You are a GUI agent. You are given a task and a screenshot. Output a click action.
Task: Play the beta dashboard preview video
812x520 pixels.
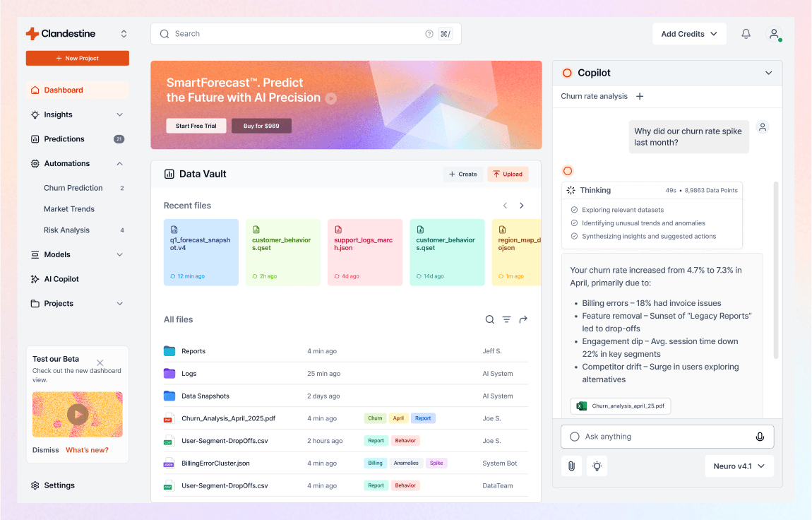point(78,414)
